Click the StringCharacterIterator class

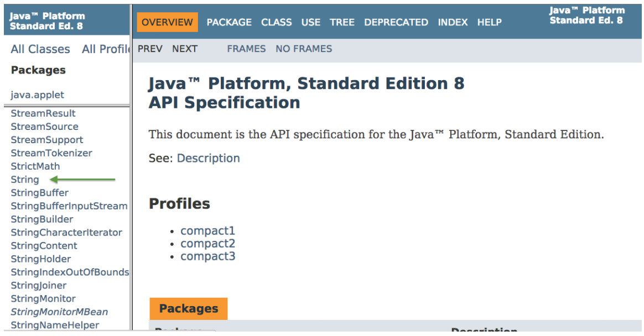point(66,233)
